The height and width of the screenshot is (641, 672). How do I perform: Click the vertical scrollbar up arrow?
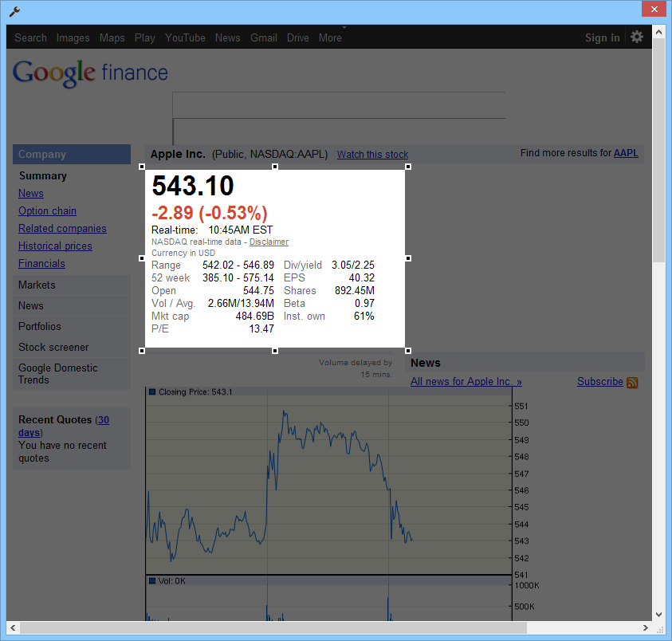pyautogui.click(x=658, y=32)
